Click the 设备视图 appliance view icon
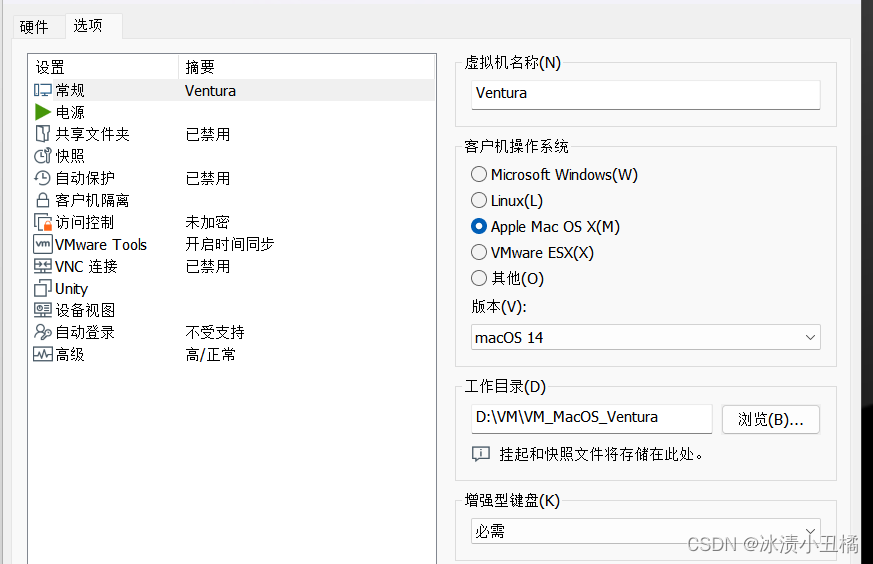This screenshot has width=873, height=564. coord(43,310)
